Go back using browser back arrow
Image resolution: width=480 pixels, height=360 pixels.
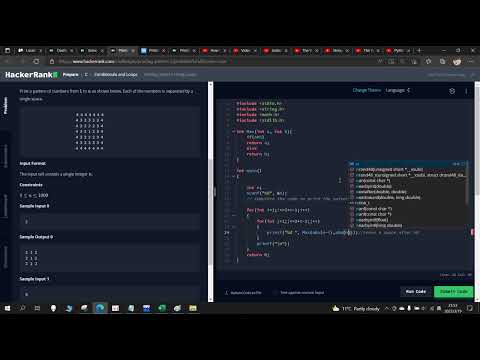click(7, 61)
